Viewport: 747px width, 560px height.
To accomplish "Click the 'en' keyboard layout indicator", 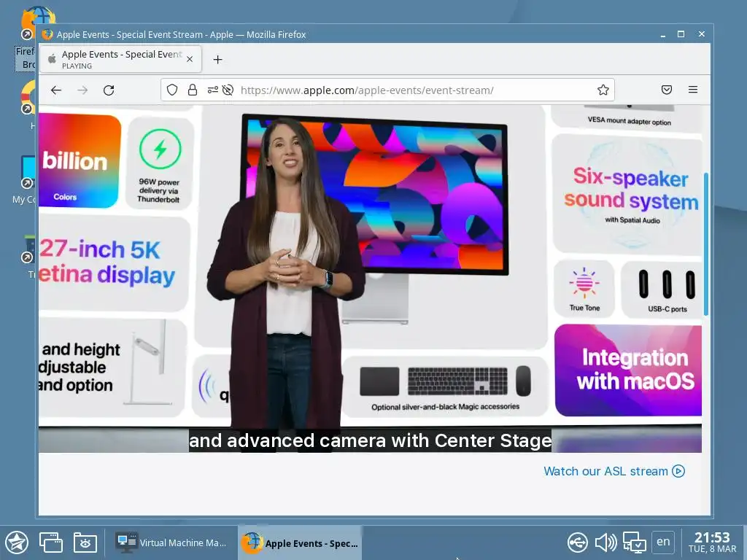I will (663, 542).
